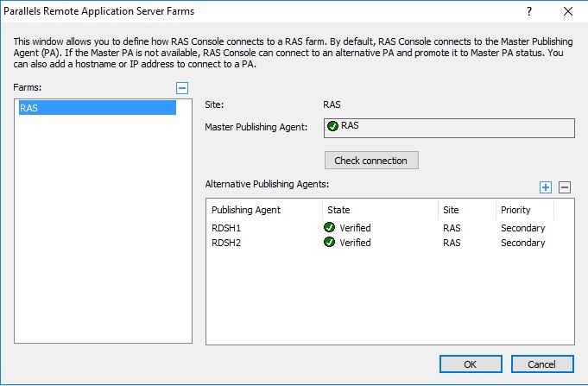588x386 pixels.
Task: Remove an alternative publishing agent with the minus icon
Action: [x=565, y=187]
